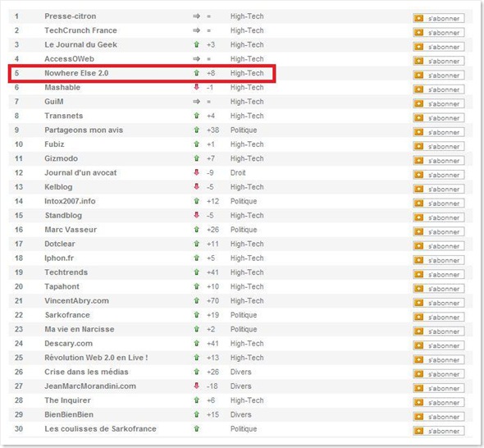This screenshot has width=484, height=448.
Task: Click the Droit category in row 12
Action: [238, 172]
